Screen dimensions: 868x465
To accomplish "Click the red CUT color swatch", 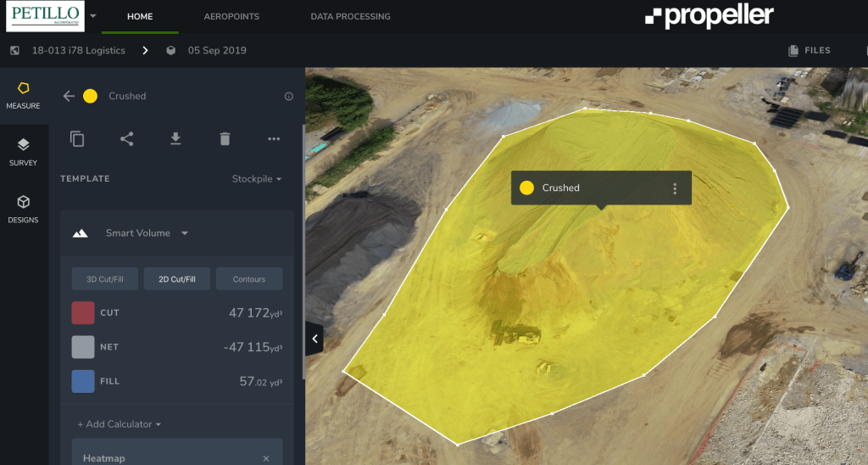I will (83, 313).
